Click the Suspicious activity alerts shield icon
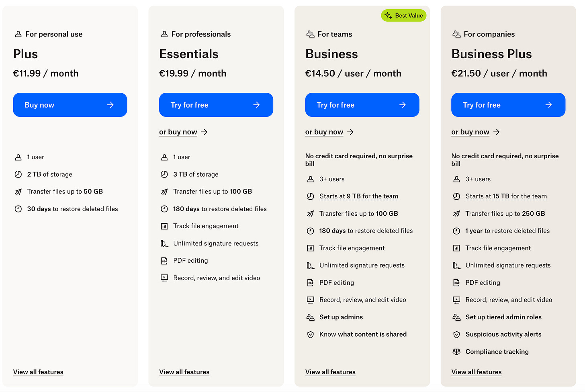Image resolution: width=585 pixels, height=392 pixels. click(x=456, y=335)
